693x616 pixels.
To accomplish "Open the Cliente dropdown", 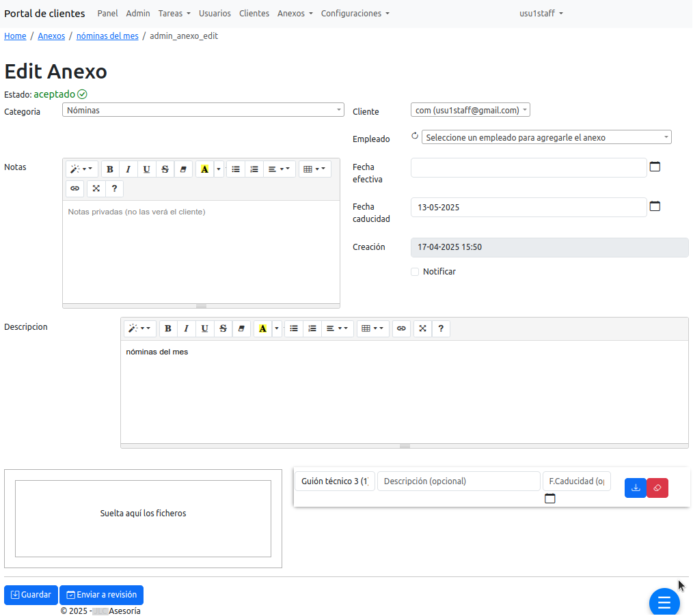I will [470, 110].
